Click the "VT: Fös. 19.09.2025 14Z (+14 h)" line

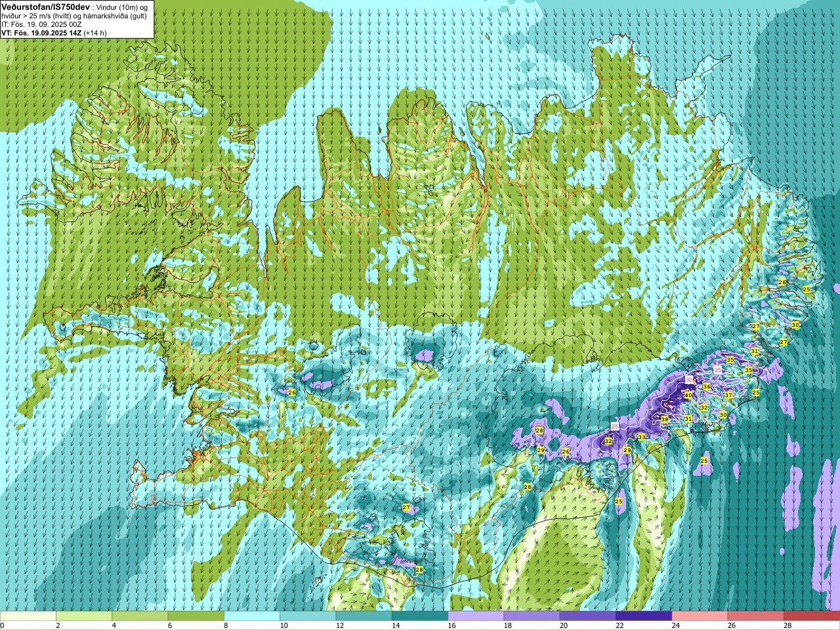[54, 32]
